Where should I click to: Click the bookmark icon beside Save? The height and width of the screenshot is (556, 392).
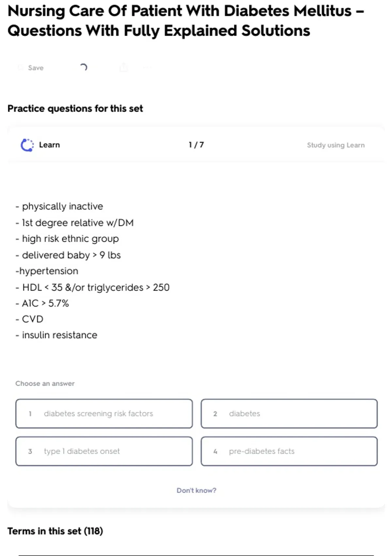point(21,68)
